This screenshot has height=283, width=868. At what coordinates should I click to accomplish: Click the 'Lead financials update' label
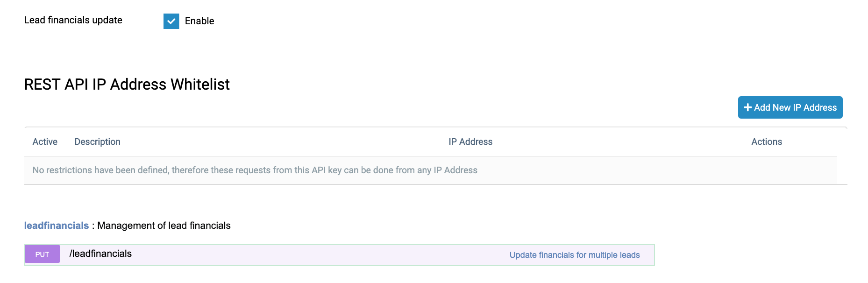pos(73,20)
